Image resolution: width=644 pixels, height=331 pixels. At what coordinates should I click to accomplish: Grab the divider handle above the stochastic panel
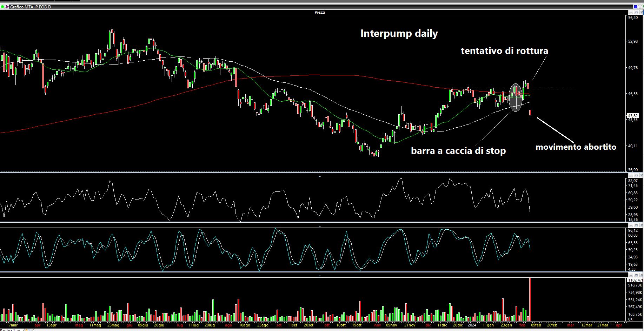click(x=320, y=226)
